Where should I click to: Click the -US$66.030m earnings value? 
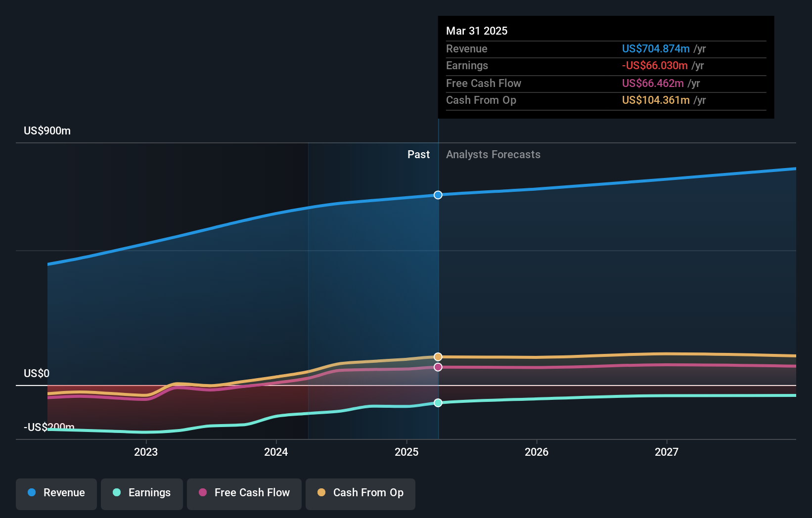[x=655, y=65]
